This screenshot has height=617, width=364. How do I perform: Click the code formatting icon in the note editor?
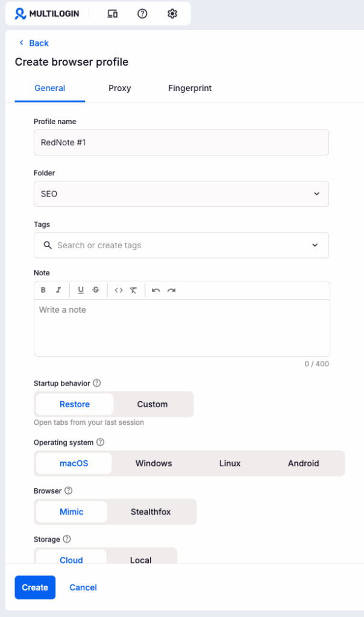pyautogui.click(x=118, y=290)
